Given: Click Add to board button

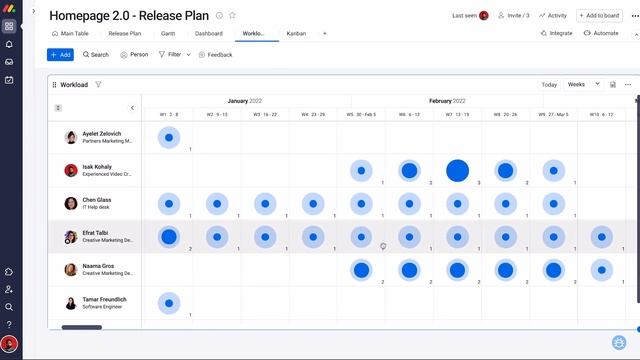Looking at the screenshot, I should coord(599,16).
